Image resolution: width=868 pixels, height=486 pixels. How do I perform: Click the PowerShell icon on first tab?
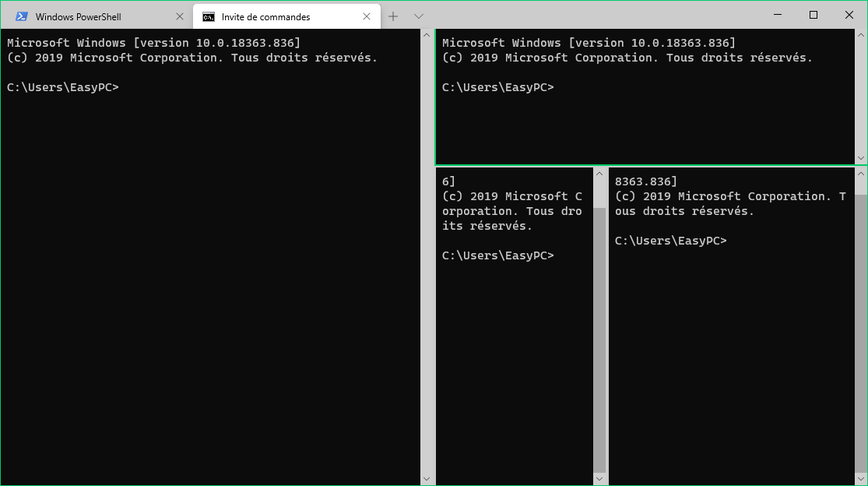22,16
